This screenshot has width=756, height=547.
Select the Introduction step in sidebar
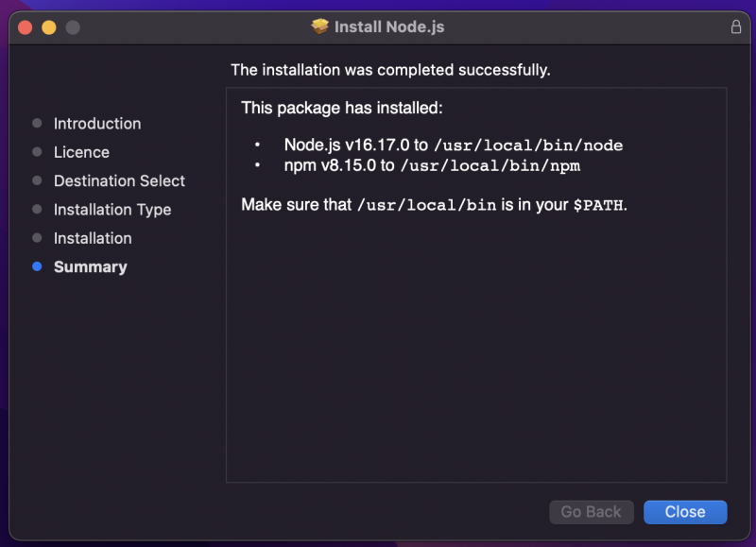coord(97,124)
